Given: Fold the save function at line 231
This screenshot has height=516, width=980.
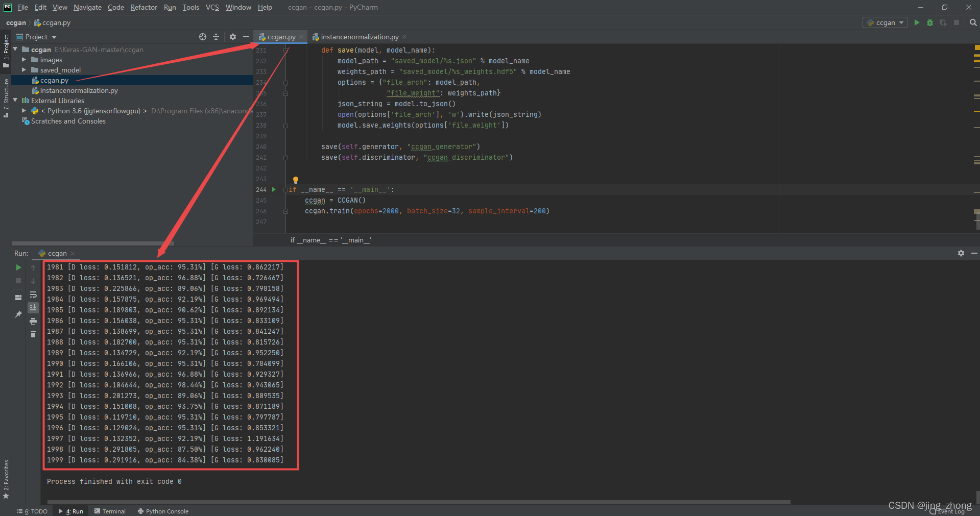Looking at the screenshot, I should 286,50.
